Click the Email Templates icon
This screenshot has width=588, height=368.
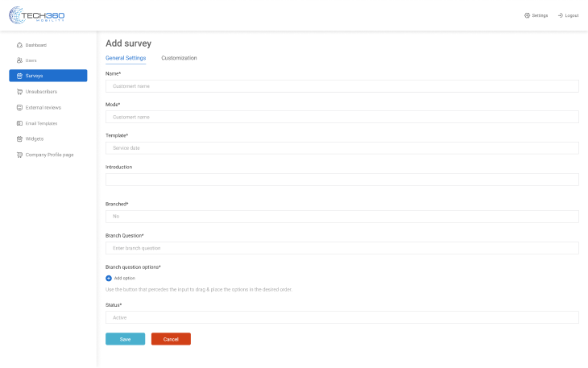(19, 123)
